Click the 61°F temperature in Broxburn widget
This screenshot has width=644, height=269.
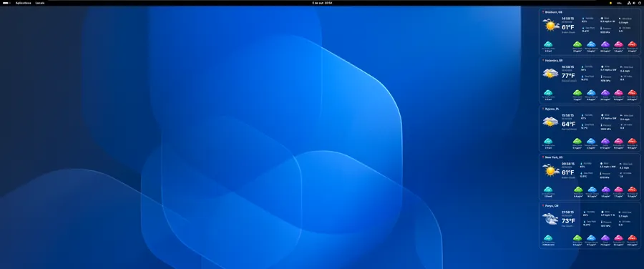point(568,27)
